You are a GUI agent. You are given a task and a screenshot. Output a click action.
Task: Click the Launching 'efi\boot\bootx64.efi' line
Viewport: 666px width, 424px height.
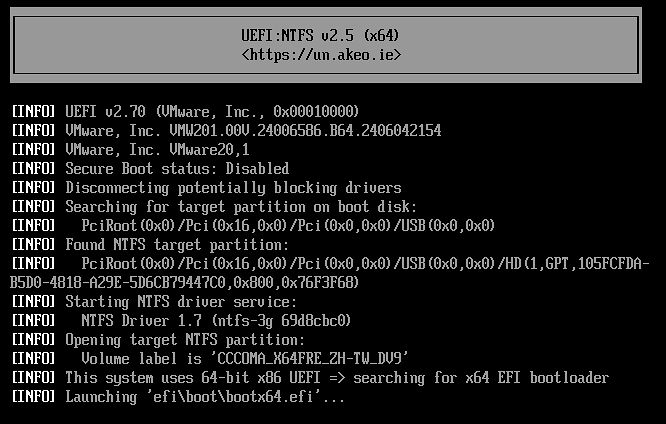[205, 396]
